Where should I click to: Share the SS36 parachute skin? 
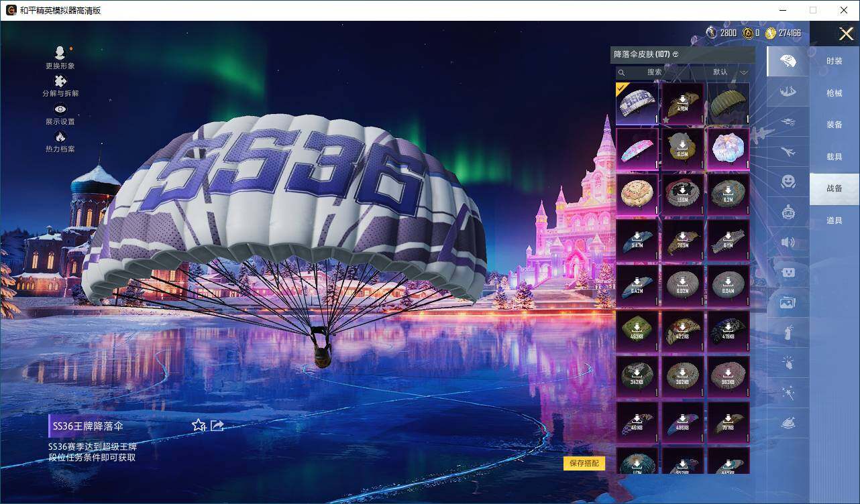click(217, 425)
